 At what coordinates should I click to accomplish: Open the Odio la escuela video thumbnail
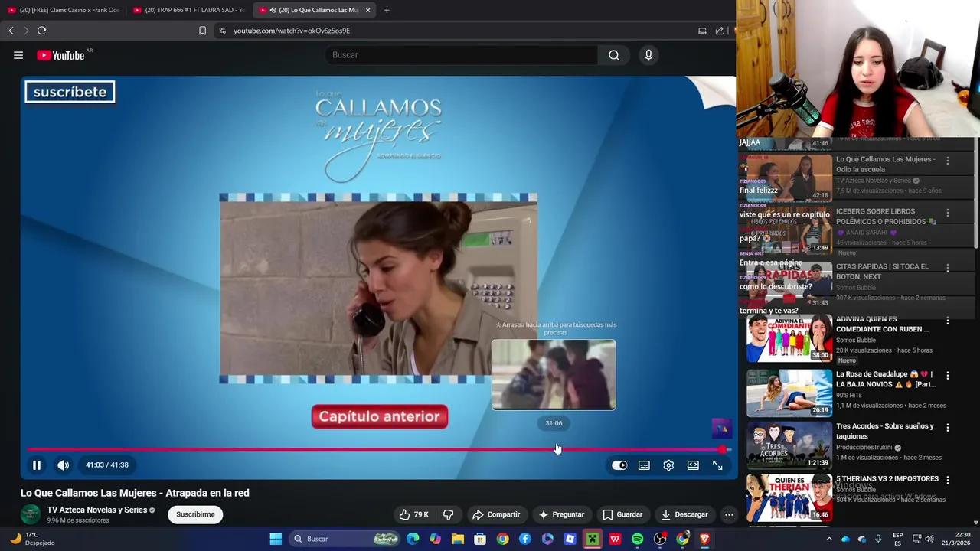point(789,178)
